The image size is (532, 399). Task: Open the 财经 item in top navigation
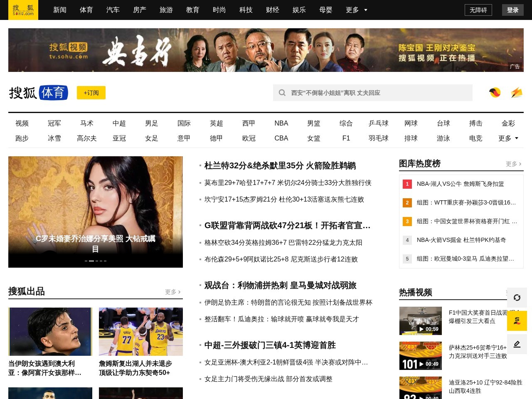[x=272, y=10]
